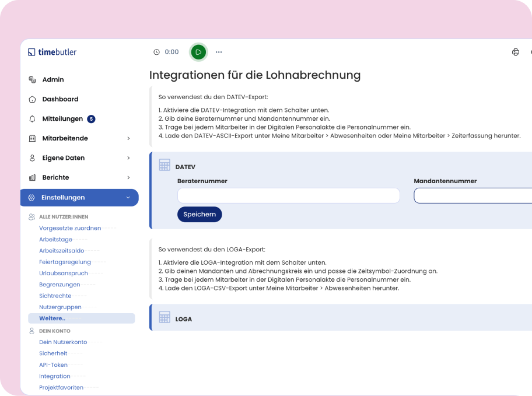Open Projektfavoriten account link

61,387
